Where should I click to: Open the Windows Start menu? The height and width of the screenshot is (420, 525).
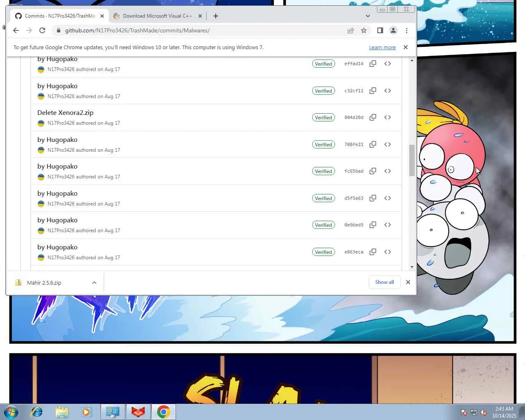(x=11, y=412)
